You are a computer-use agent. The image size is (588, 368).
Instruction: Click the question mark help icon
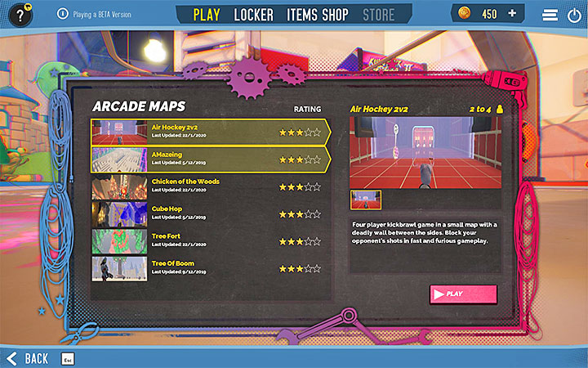[x=17, y=16]
